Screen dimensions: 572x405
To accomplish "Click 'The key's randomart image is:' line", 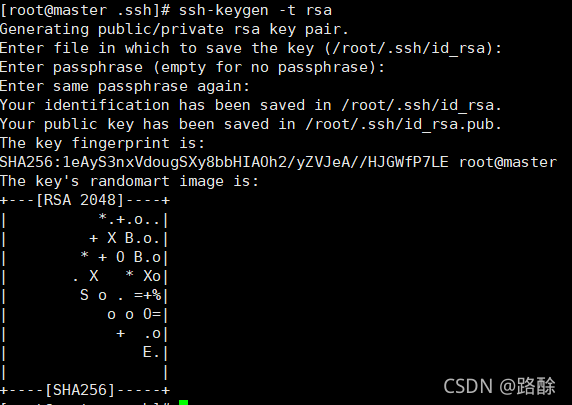I will (129, 181).
